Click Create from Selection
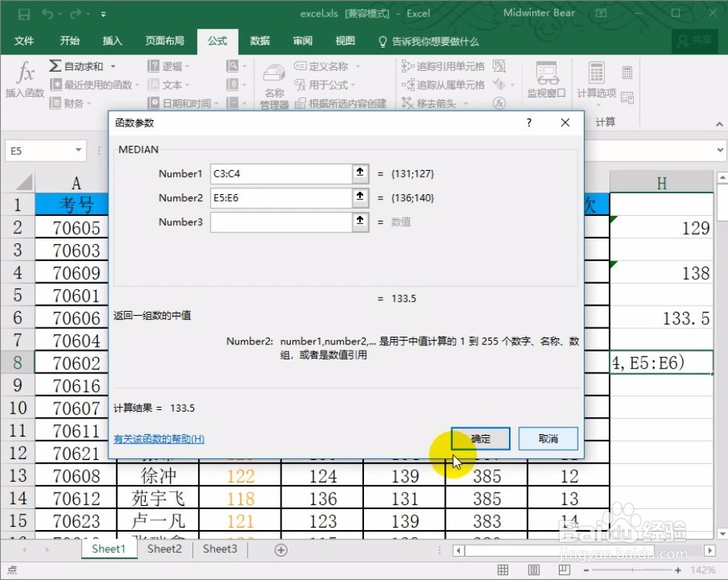The width and height of the screenshot is (728, 580). pyautogui.click(x=341, y=103)
